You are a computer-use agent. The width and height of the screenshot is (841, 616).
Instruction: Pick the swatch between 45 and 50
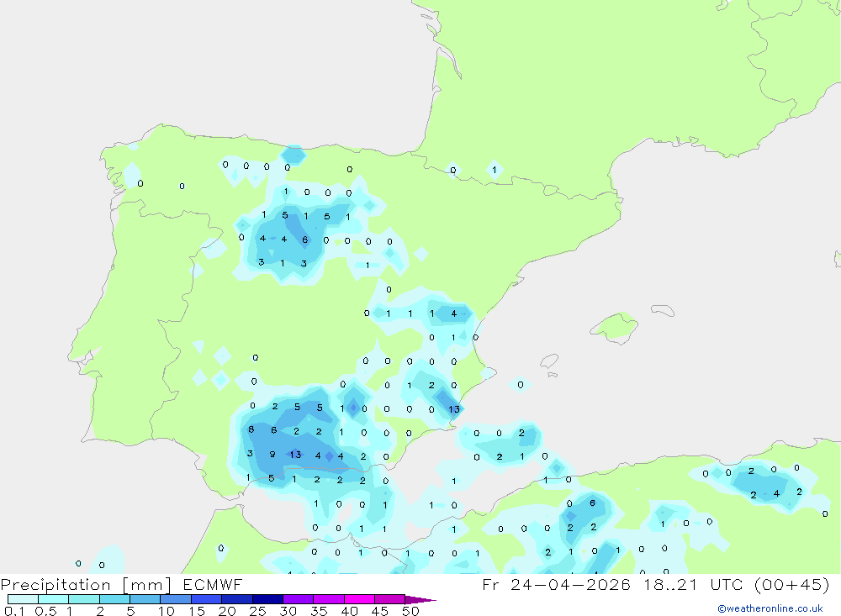pyautogui.click(x=389, y=599)
